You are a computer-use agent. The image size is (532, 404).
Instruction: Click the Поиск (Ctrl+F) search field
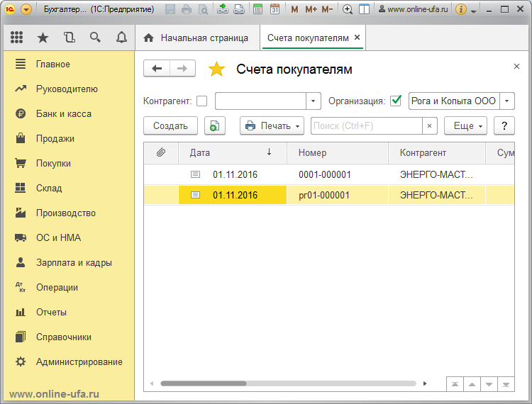click(x=367, y=126)
